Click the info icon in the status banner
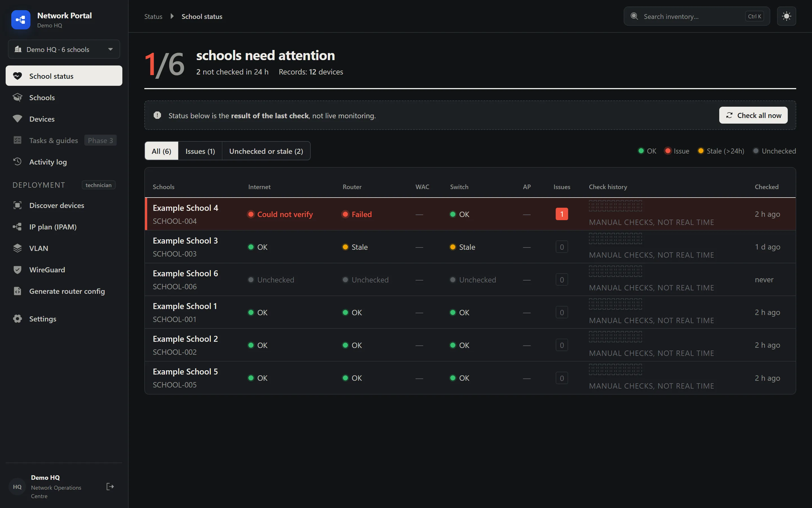Viewport: 812px width, 508px height. click(x=157, y=115)
